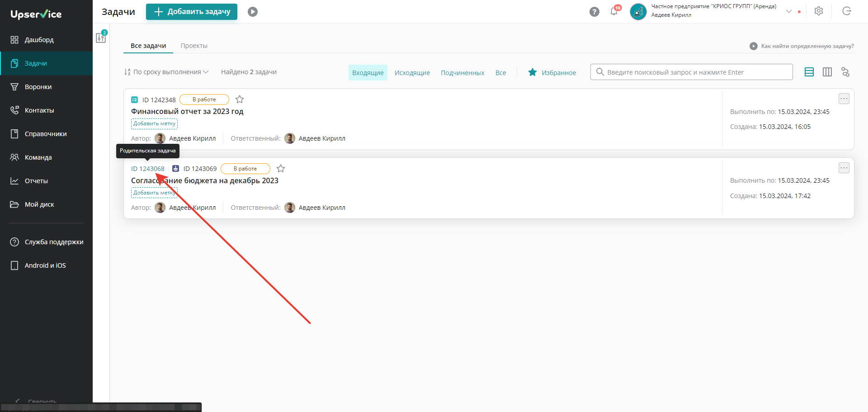Image resolution: width=868 pixels, height=412 pixels.
Task: Click the Служба поддержки question icon
Action: click(x=14, y=242)
